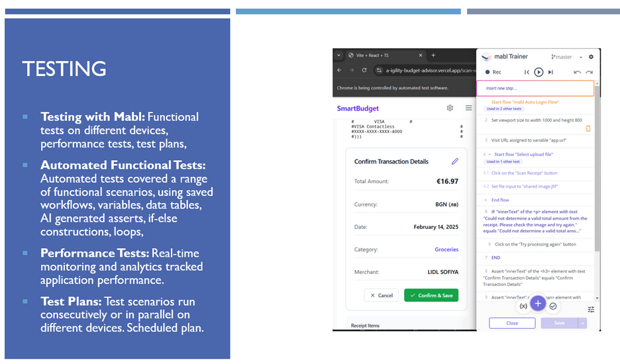Open the trainer tuning sliders icon
The image size is (620, 364).
[591, 310]
